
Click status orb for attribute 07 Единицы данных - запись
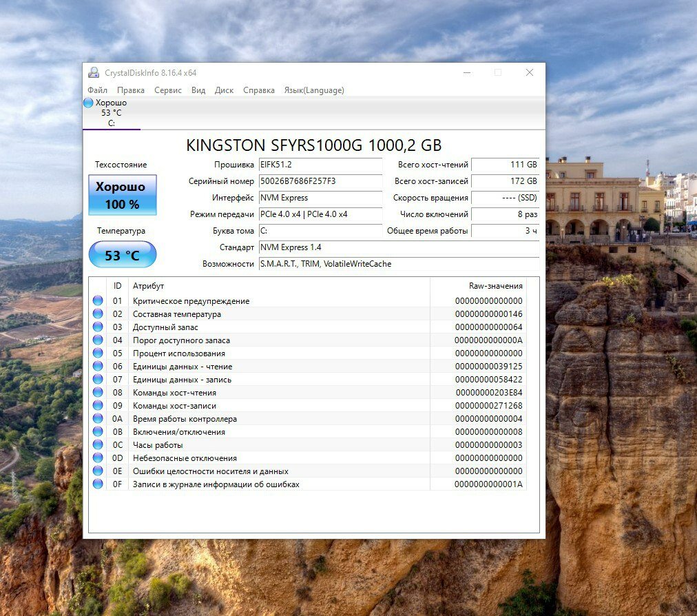tap(98, 380)
